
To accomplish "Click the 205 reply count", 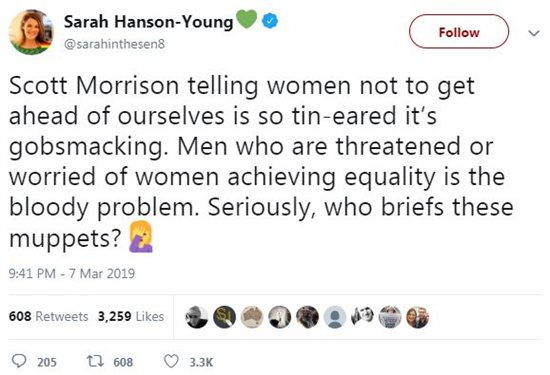I will (47, 362).
